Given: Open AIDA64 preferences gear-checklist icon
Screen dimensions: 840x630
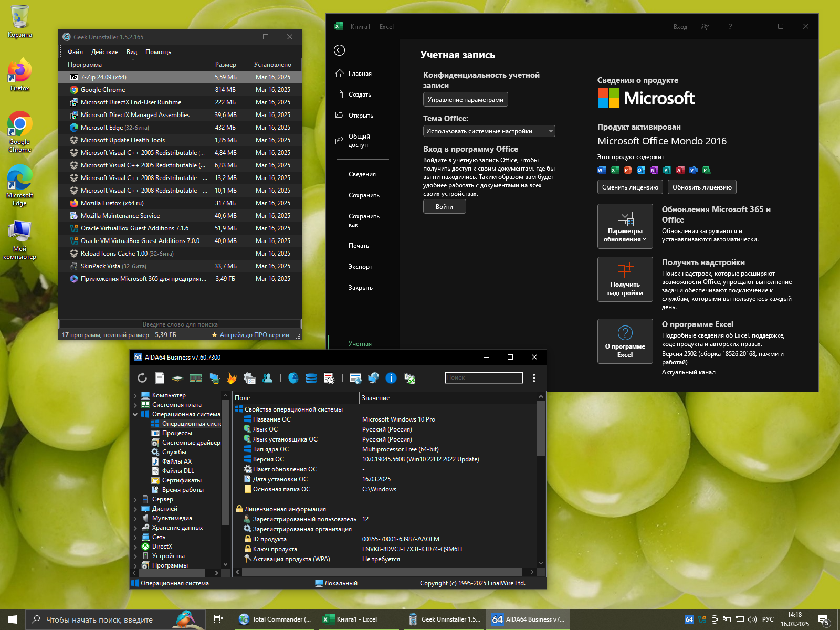Looking at the screenshot, I should (249, 378).
